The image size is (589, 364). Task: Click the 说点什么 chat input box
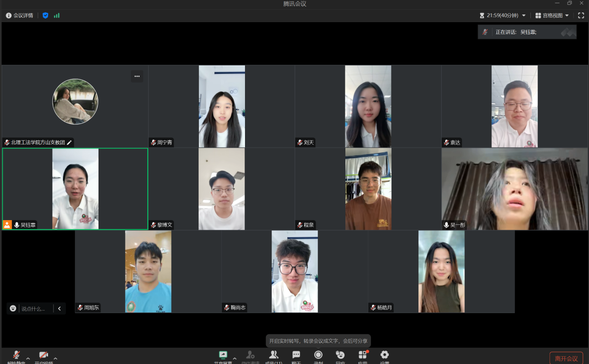tap(35, 309)
